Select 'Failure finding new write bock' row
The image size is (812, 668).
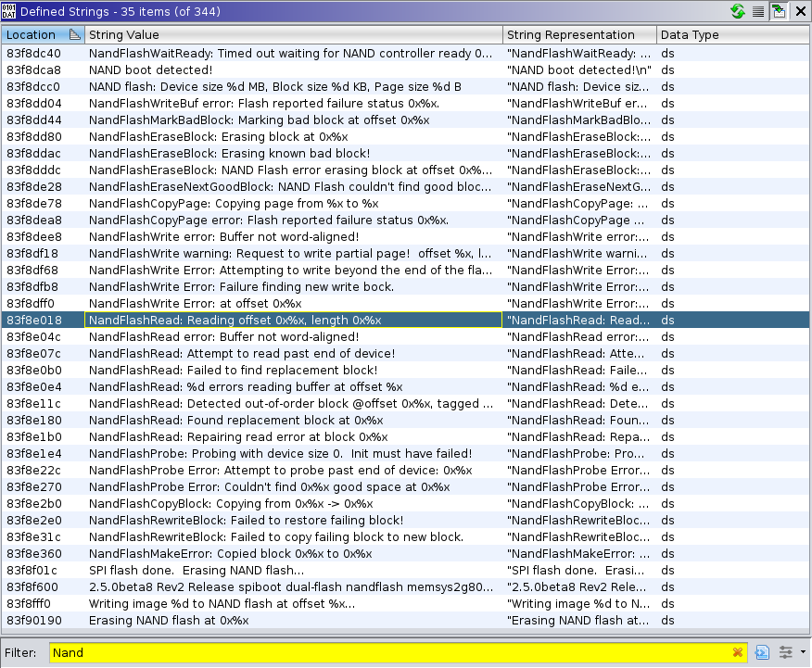point(405,286)
